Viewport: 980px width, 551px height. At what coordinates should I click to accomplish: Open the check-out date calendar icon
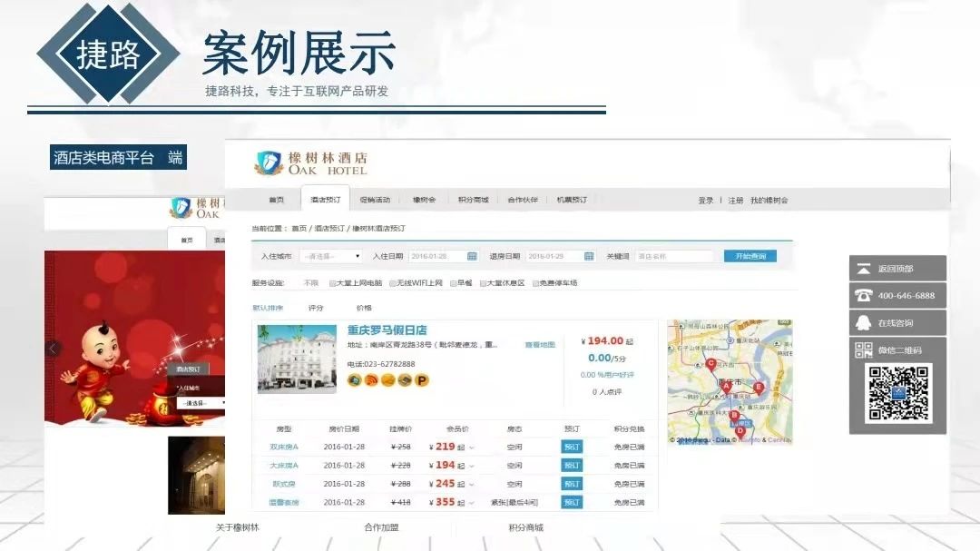coord(588,254)
